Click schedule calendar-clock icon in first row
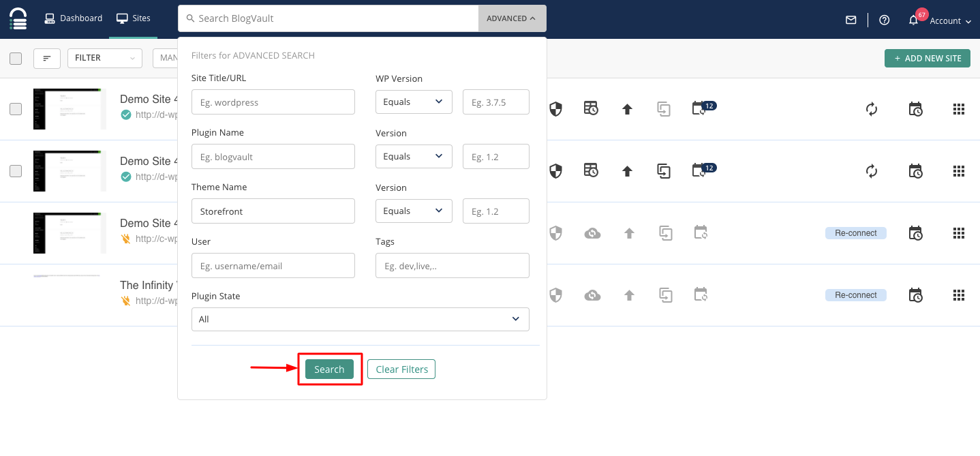 click(915, 109)
